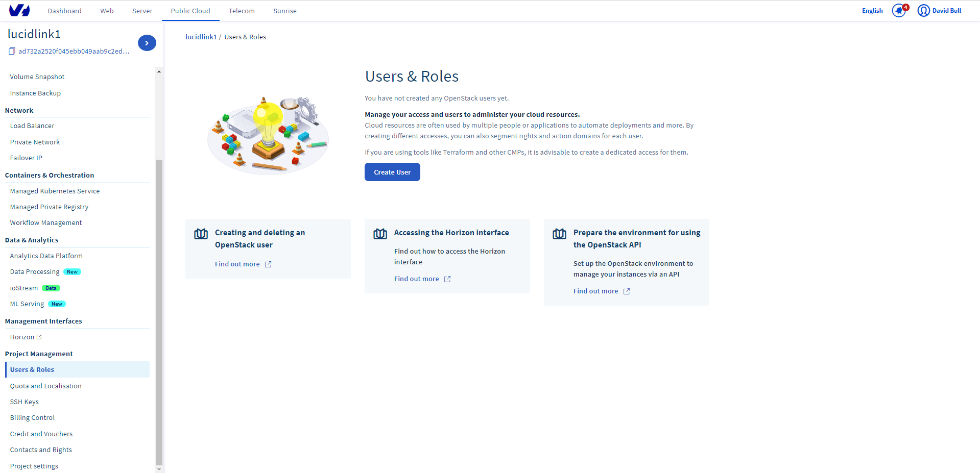Click sidebar scrollbar up arrow
The image size is (980, 473).
point(159,71)
